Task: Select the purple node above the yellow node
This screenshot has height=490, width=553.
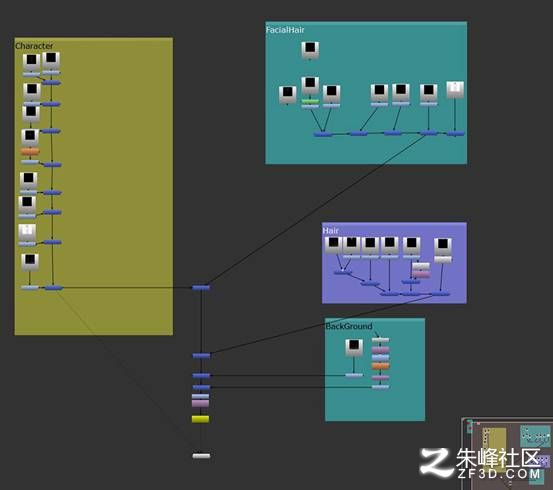Action: (x=200, y=403)
